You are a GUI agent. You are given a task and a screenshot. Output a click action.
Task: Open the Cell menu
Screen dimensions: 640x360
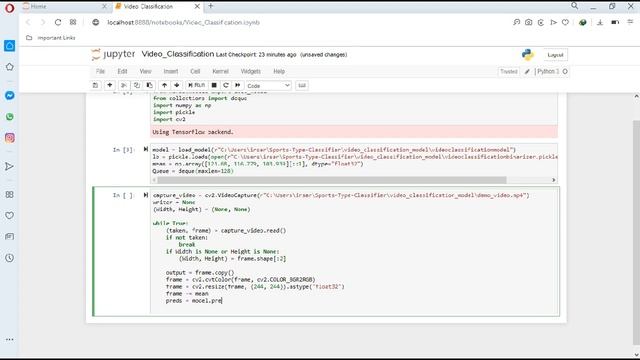pos(195,71)
